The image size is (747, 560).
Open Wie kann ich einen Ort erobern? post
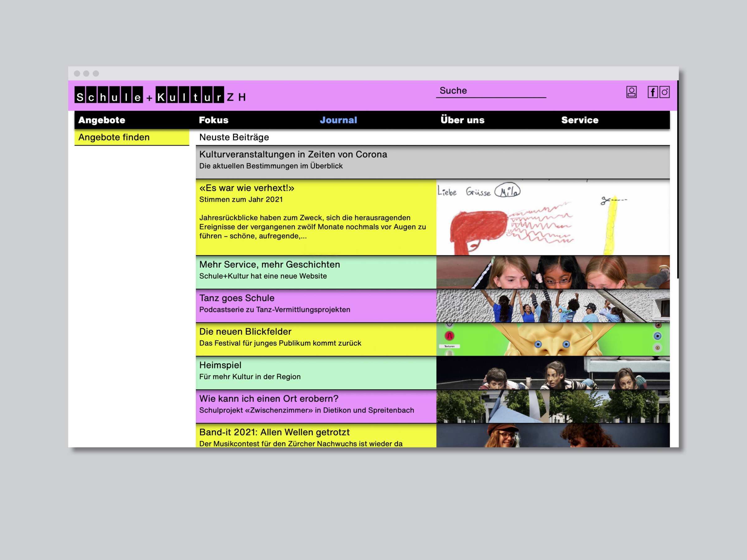click(x=269, y=399)
